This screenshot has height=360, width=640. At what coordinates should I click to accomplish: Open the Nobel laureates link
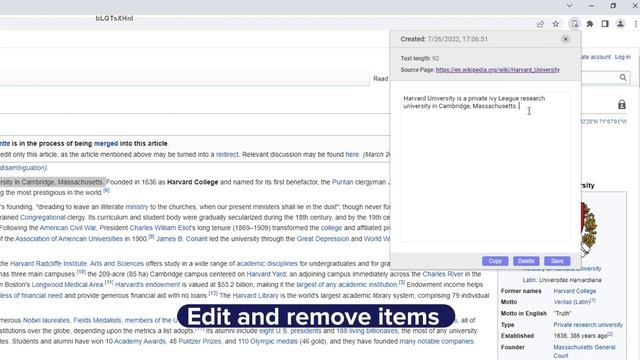coord(46,320)
